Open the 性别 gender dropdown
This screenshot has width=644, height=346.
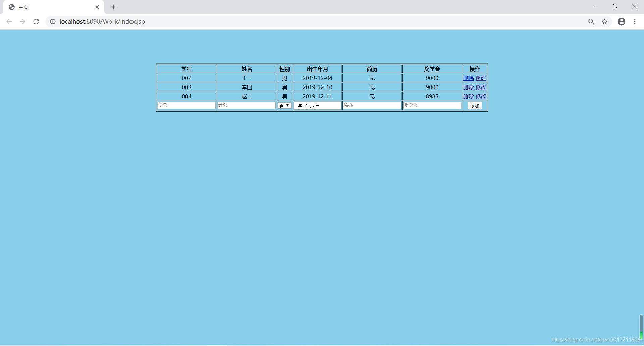click(284, 106)
